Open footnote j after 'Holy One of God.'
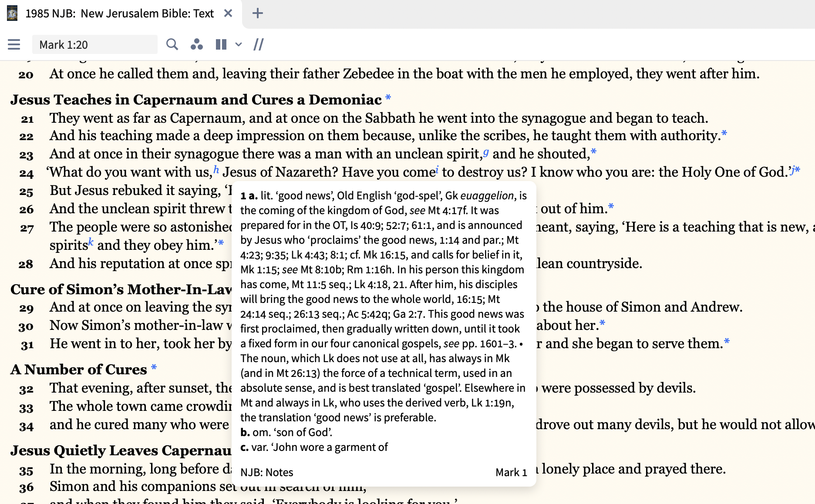This screenshot has width=815, height=504. click(793, 170)
